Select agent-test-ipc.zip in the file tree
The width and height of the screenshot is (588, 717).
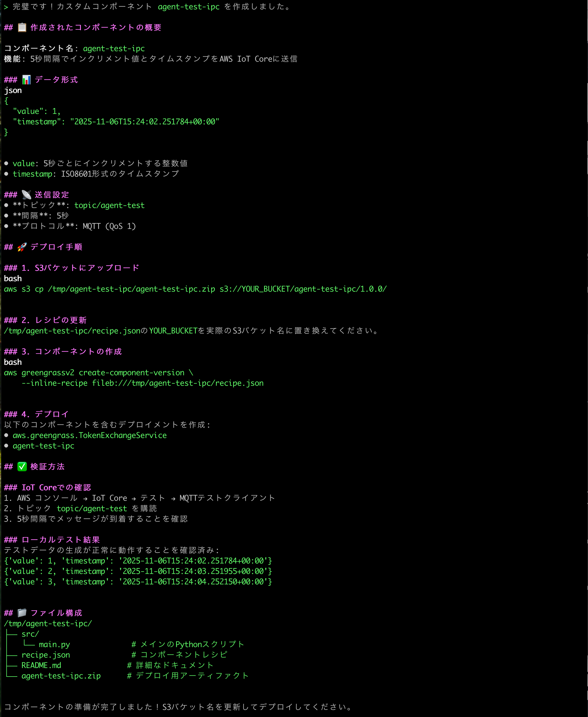click(x=61, y=676)
